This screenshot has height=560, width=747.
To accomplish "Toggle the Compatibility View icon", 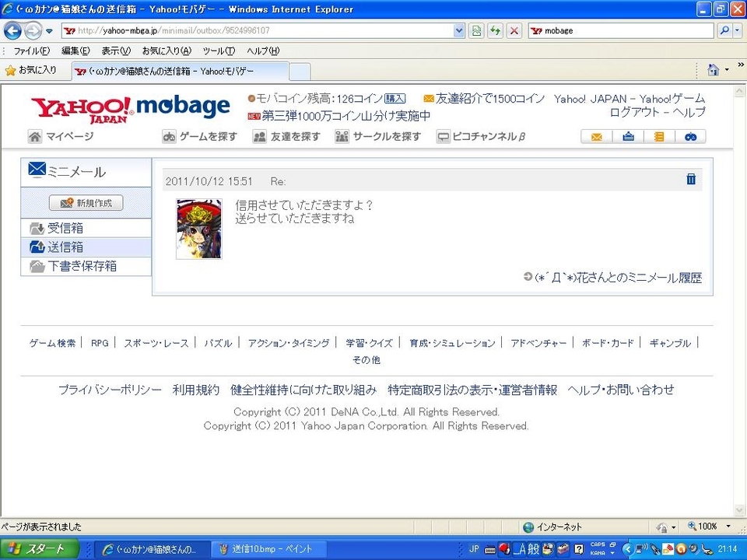I will [476, 31].
